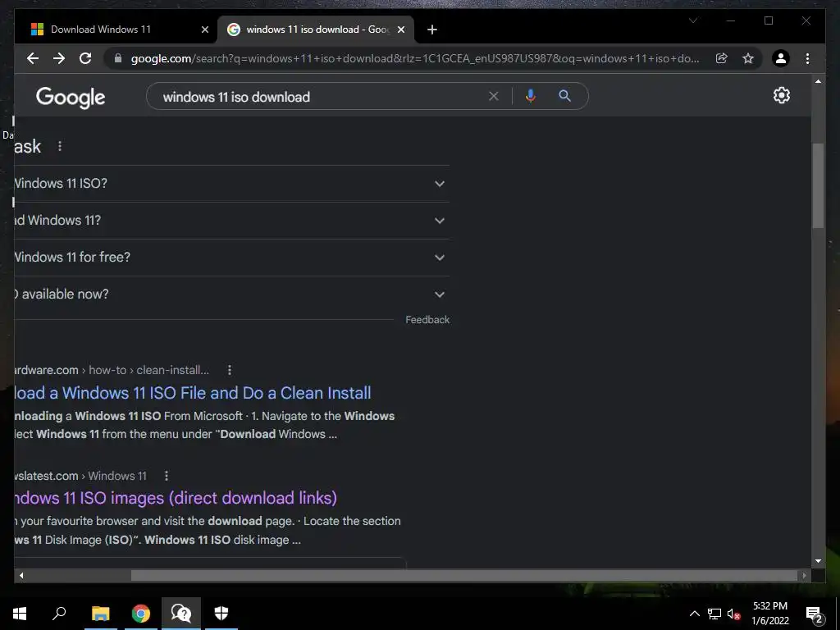Start voice search with microphone
Image resolution: width=840 pixels, height=630 pixels.
[x=531, y=96]
